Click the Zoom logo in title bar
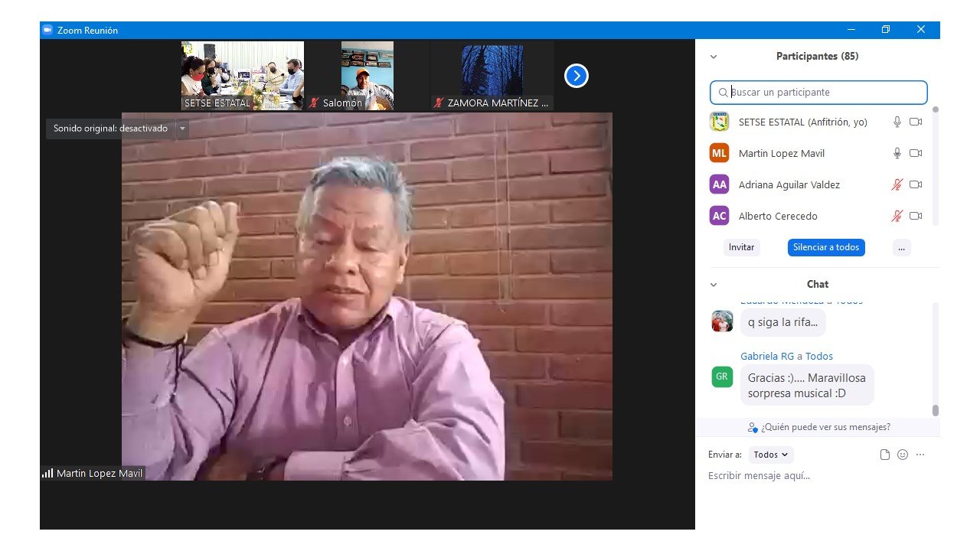This screenshot has width=980, height=551. [x=47, y=30]
